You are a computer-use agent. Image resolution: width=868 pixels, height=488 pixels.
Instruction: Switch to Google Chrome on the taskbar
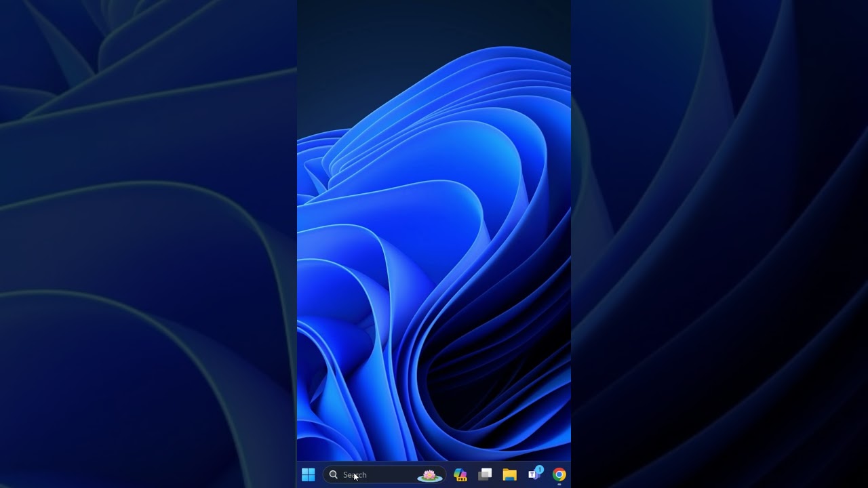tap(559, 474)
